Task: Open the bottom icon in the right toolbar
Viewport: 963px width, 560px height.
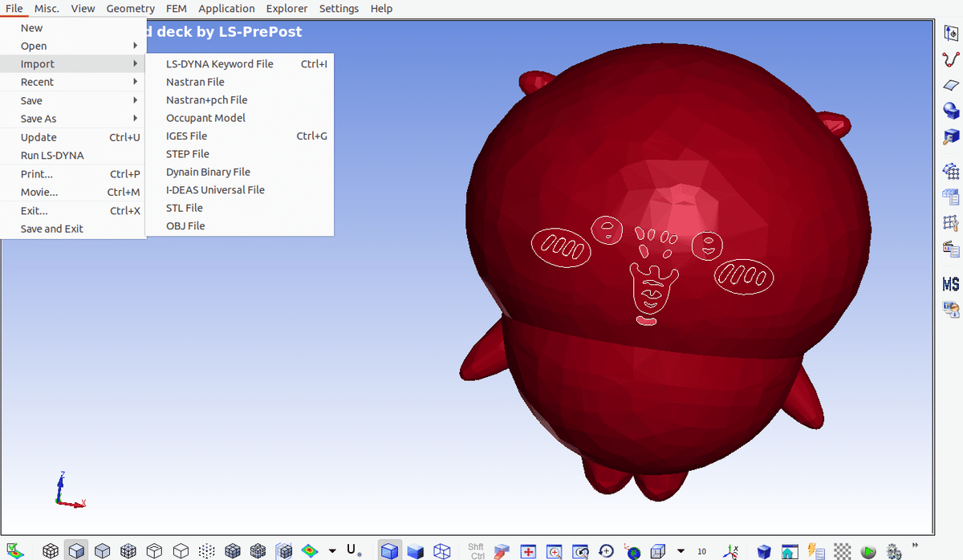Action: tap(951, 309)
